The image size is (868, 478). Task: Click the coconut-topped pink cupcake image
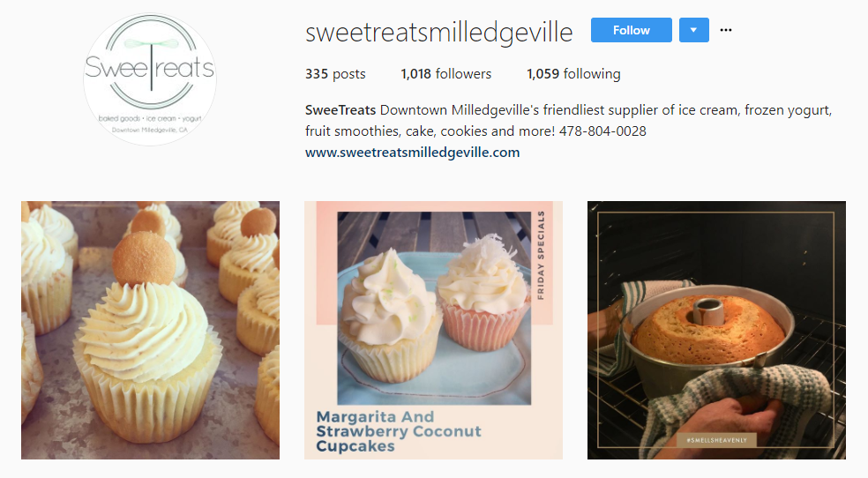(x=483, y=293)
